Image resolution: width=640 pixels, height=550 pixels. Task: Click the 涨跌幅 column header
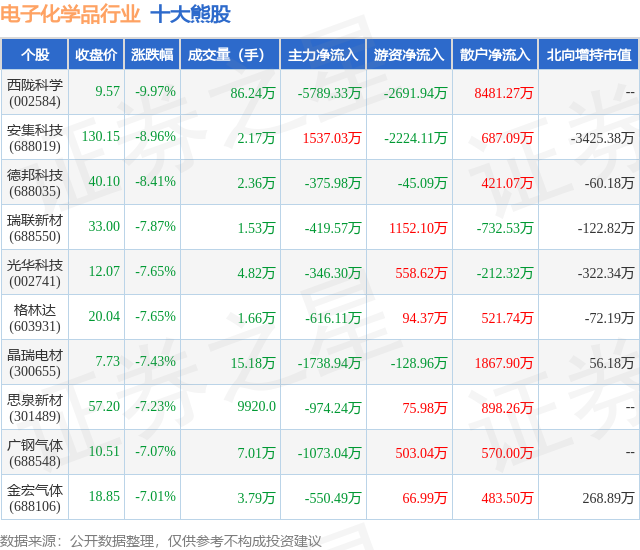coord(152,54)
